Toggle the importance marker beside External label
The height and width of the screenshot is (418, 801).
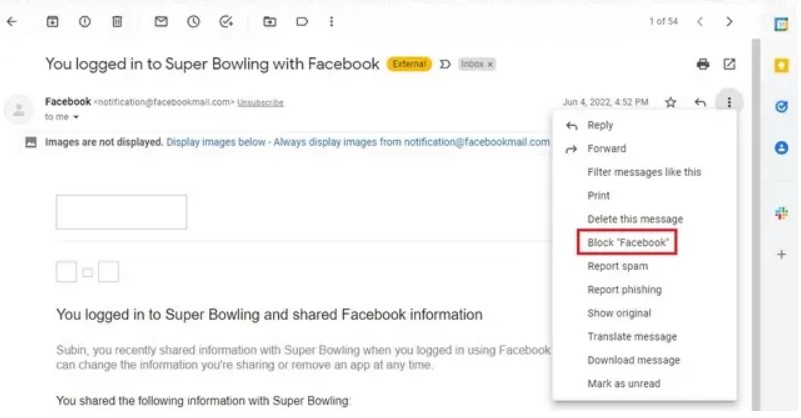445,64
